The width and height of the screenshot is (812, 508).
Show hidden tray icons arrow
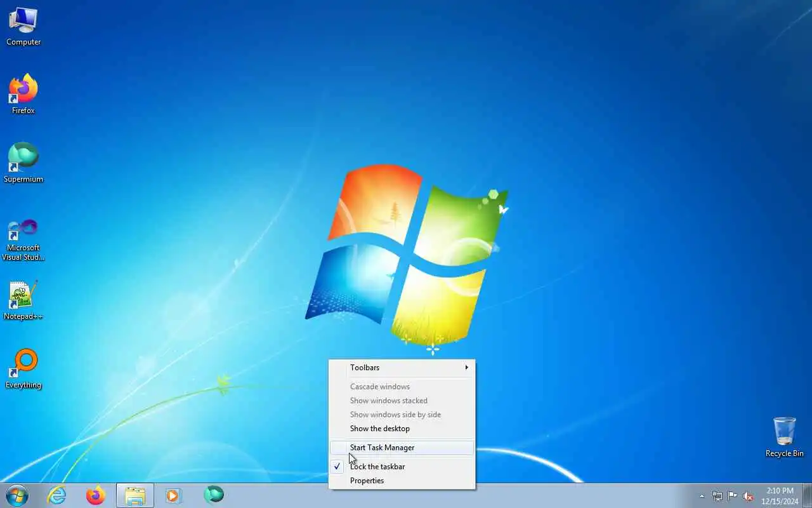pyautogui.click(x=702, y=496)
